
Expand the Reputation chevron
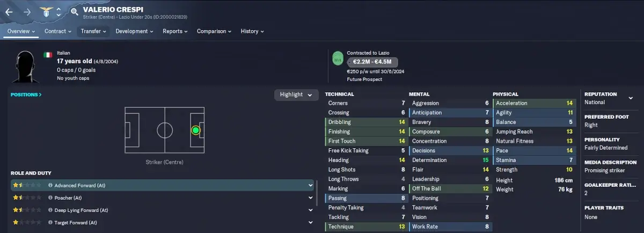click(x=631, y=98)
